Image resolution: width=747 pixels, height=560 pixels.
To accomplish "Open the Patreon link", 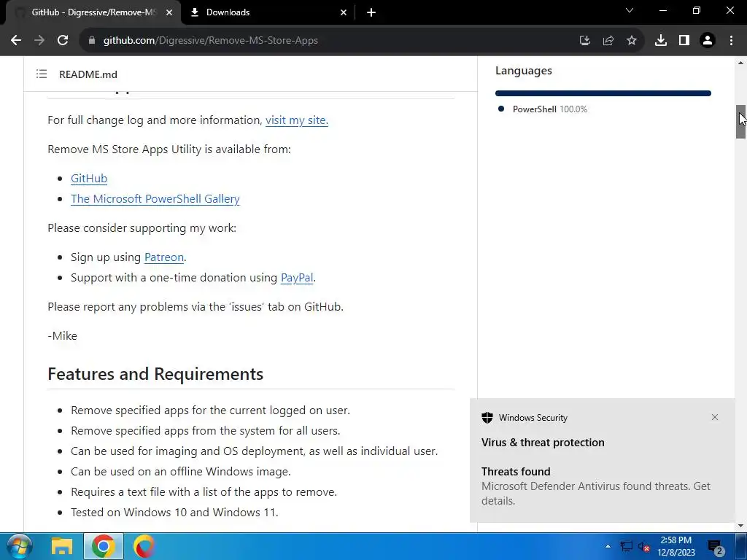I will (164, 257).
